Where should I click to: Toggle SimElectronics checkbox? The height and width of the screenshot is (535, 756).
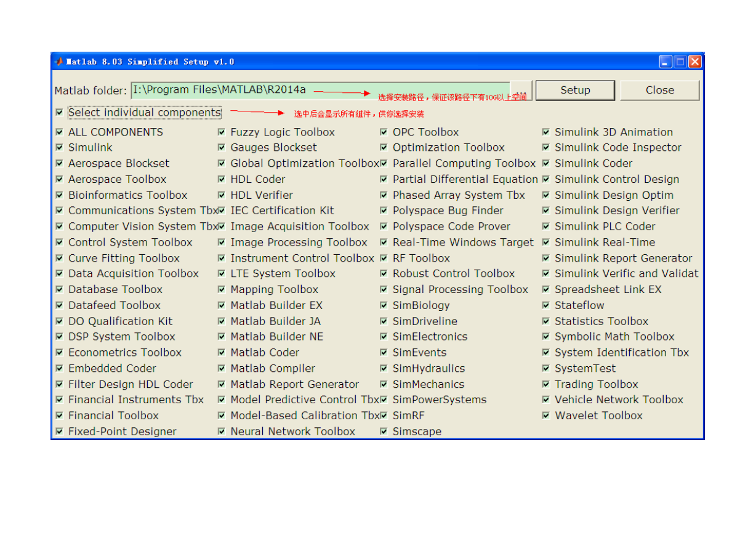384,337
